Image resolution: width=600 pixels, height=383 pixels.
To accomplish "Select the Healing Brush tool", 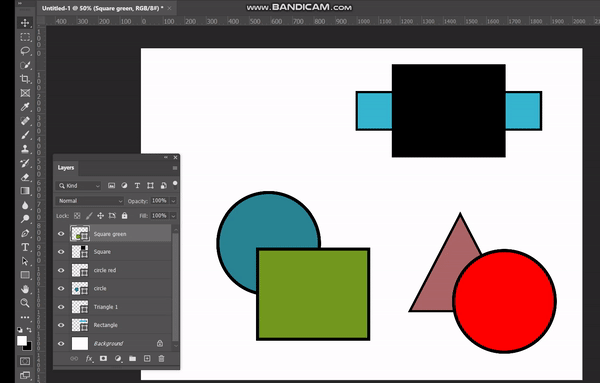I will click(x=25, y=121).
